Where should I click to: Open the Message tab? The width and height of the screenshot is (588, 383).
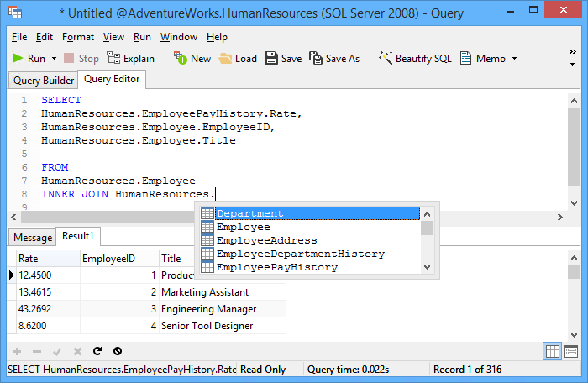(x=33, y=238)
